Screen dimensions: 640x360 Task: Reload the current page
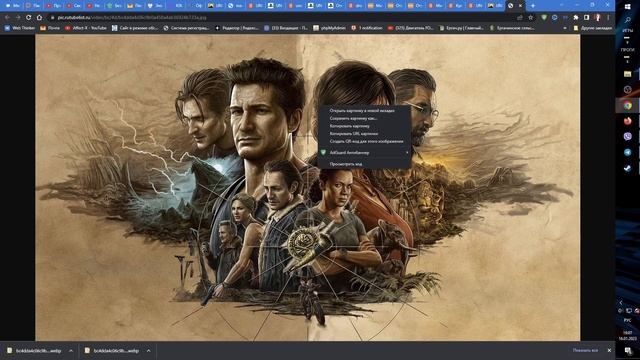28,18
